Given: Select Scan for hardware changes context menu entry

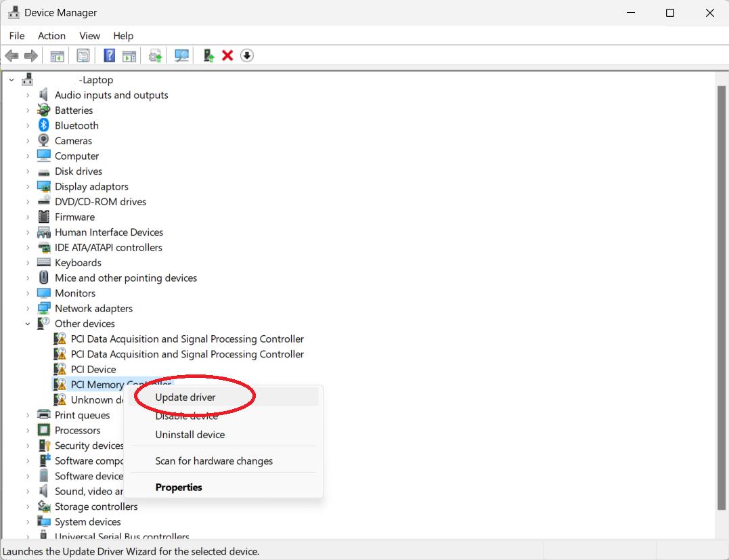Looking at the screenshot, I should point(214,460).
